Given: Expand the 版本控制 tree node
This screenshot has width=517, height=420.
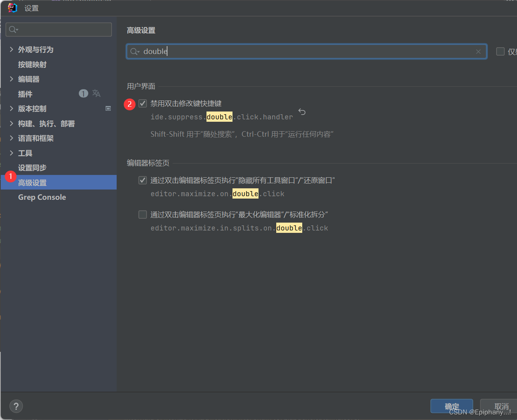Looking at the screenshot, I should pos(11,108).
